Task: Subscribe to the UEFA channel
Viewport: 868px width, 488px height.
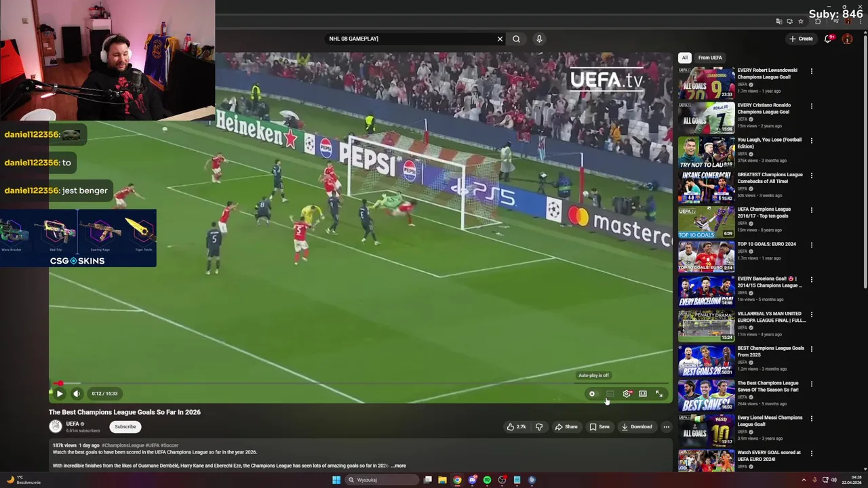Action: (125, 427)
